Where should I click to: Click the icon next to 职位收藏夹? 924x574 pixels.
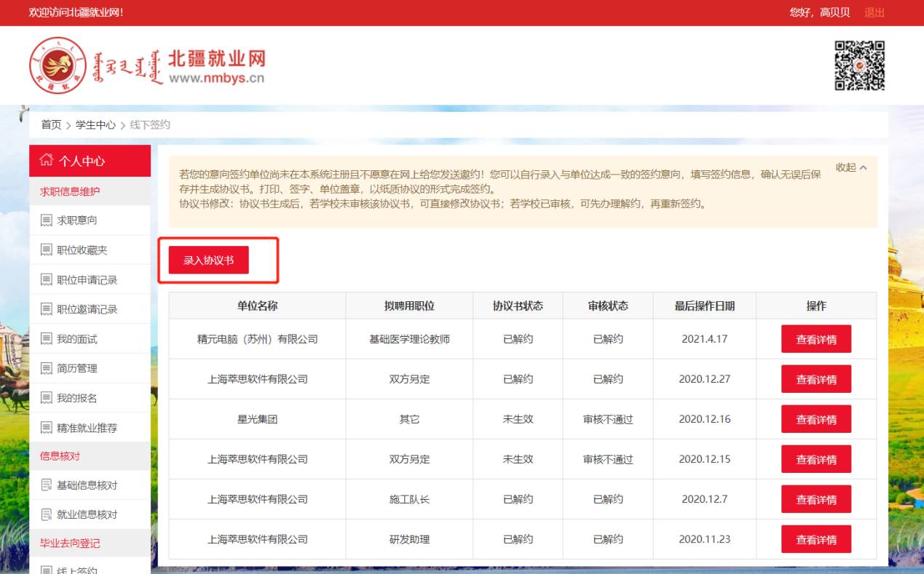pos(47,250)
